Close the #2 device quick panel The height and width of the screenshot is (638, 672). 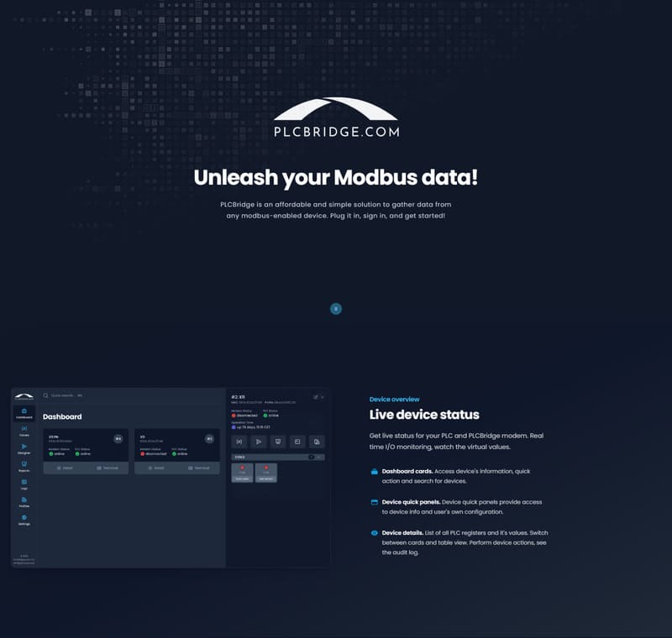(323, 397)
